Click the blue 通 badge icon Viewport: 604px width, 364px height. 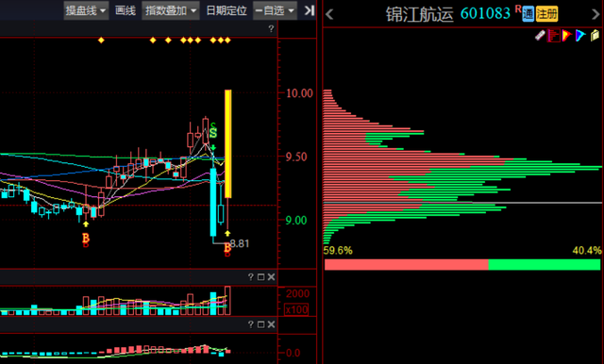pyautogui.click(x=528, y=14)
